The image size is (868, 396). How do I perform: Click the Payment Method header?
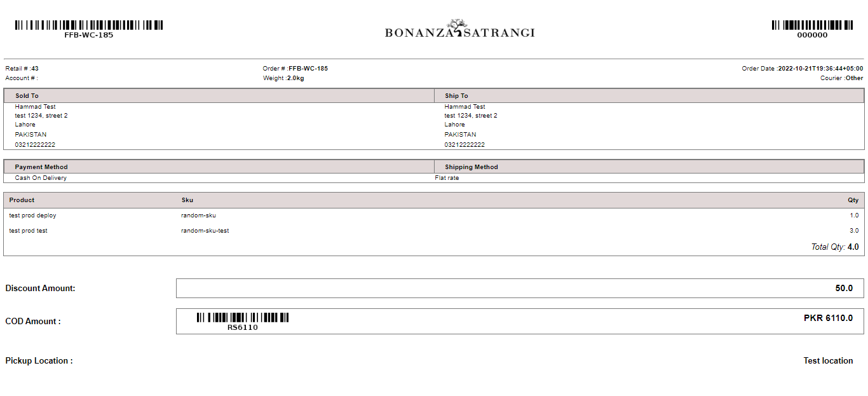pyautogui.click(x=41, y=167)
